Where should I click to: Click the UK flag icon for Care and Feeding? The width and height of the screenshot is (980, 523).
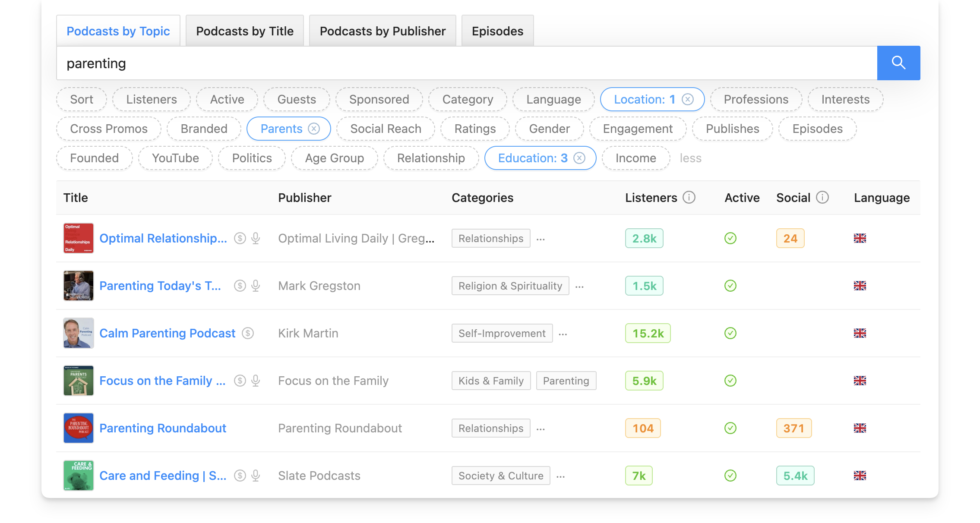click(x=860, y=476)
